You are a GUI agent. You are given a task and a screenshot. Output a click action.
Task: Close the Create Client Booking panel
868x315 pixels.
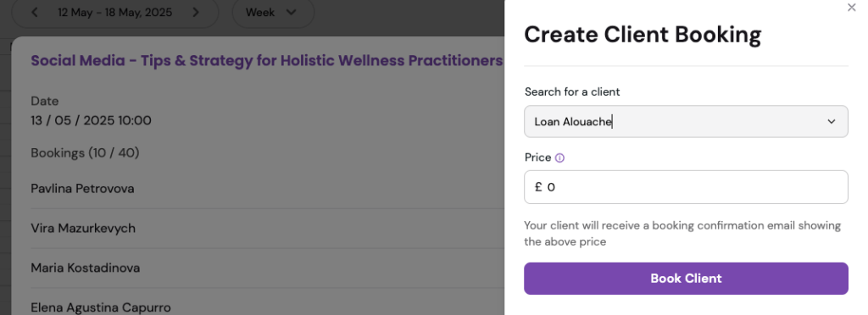[x=851, y=7]
